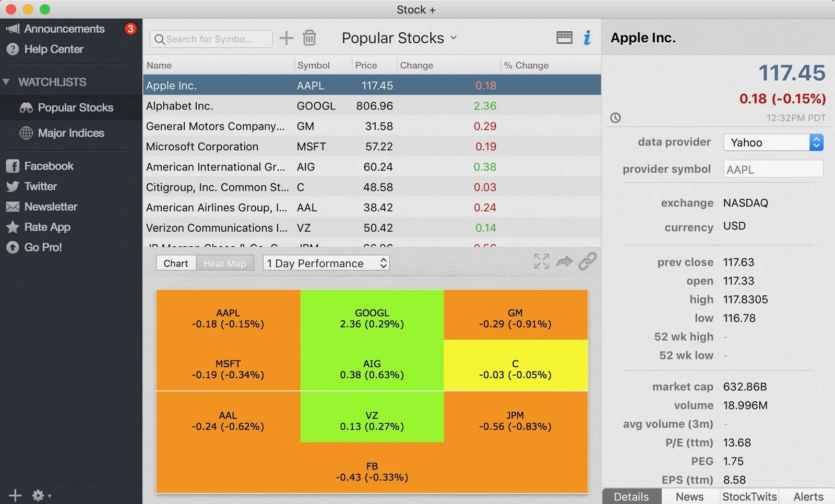
Task: Select the Verizon Communications row
Action: tap(372, 228)
